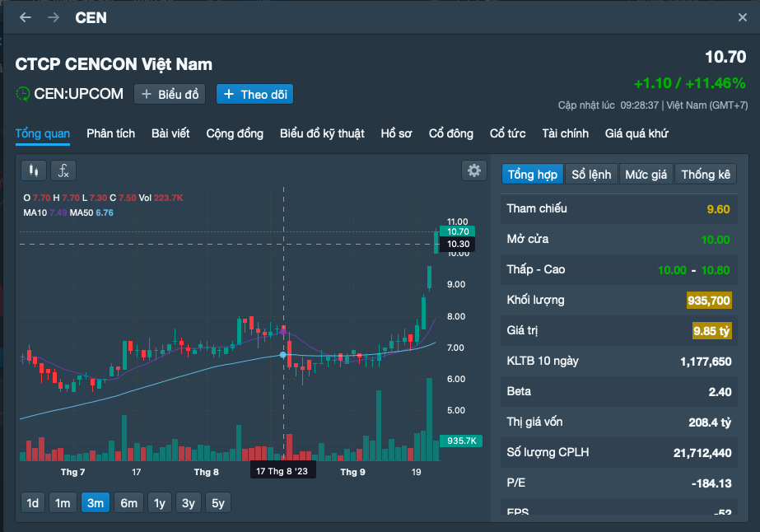Set chart range to 6m

129,503
